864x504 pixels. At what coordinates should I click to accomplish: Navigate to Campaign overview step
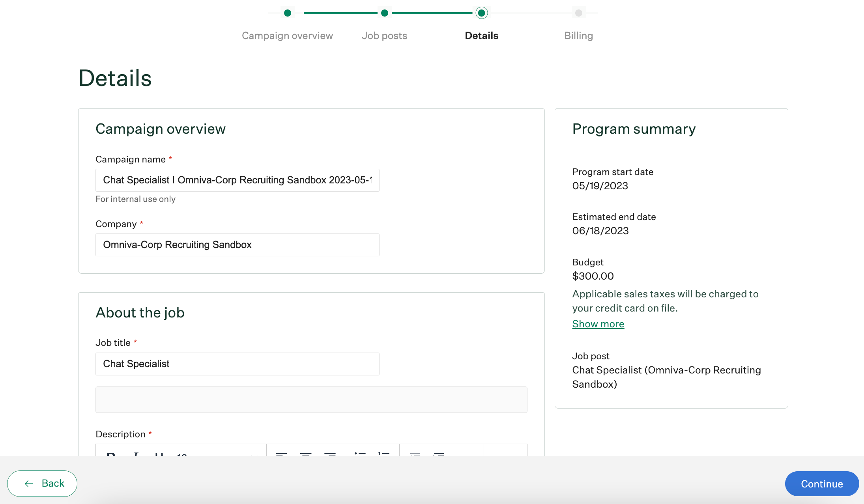(x=287, y=13)
